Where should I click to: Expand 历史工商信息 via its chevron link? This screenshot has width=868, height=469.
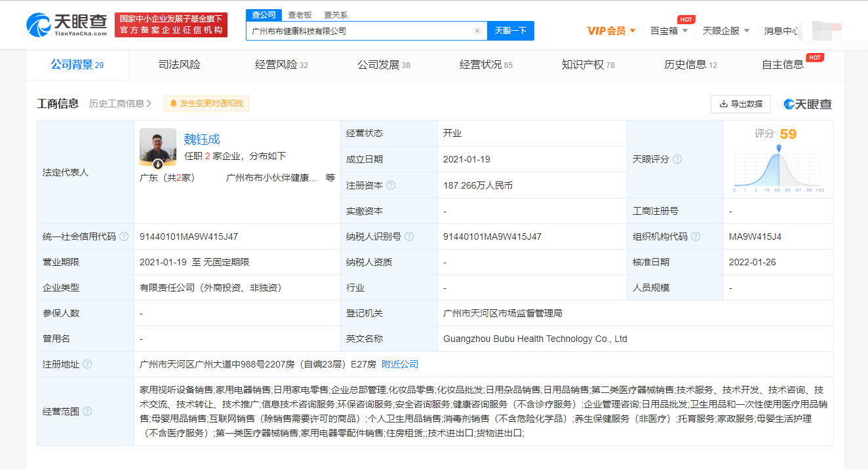[120, 103]
